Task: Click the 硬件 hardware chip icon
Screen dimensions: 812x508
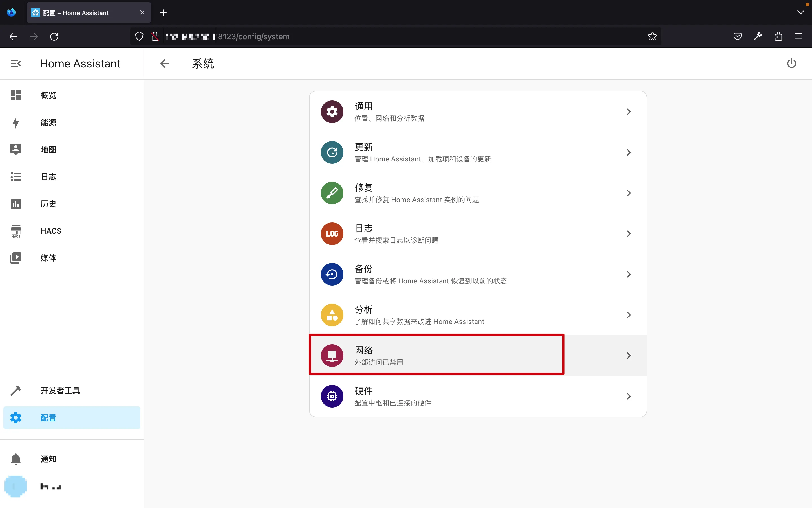Action: [332, 396]
